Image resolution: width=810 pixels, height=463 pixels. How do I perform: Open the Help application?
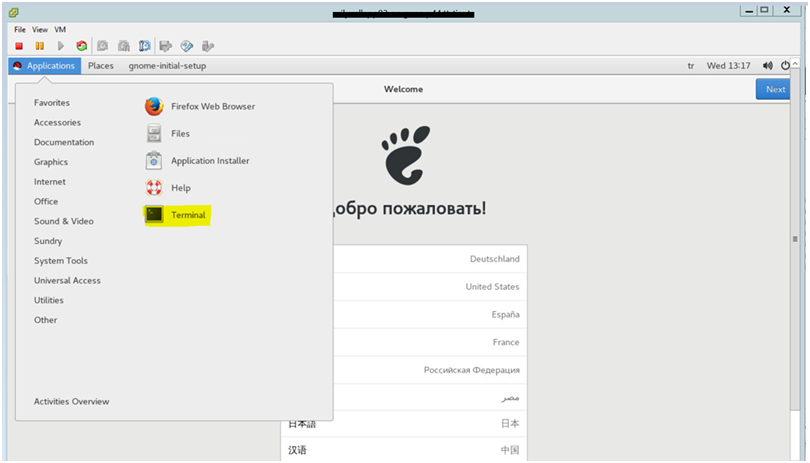point(180,188)
